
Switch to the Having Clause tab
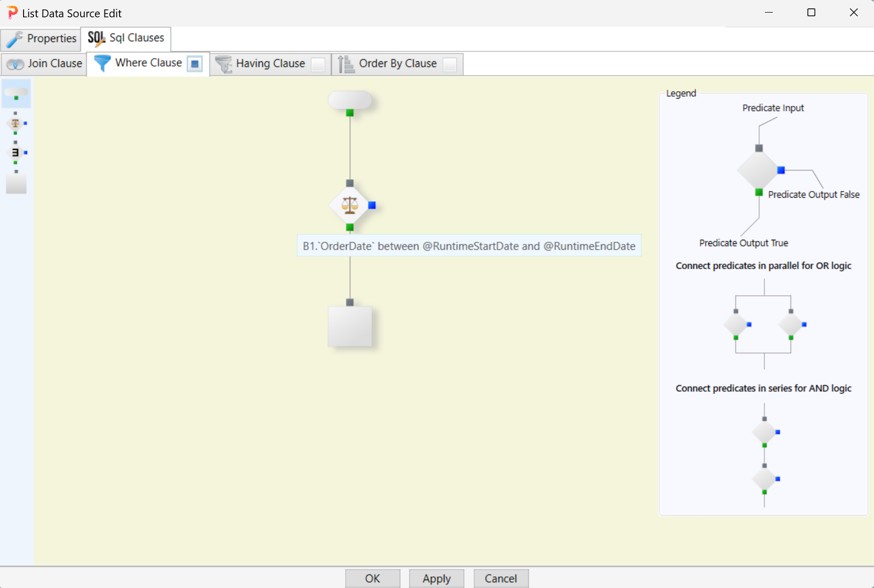point(271,63)
